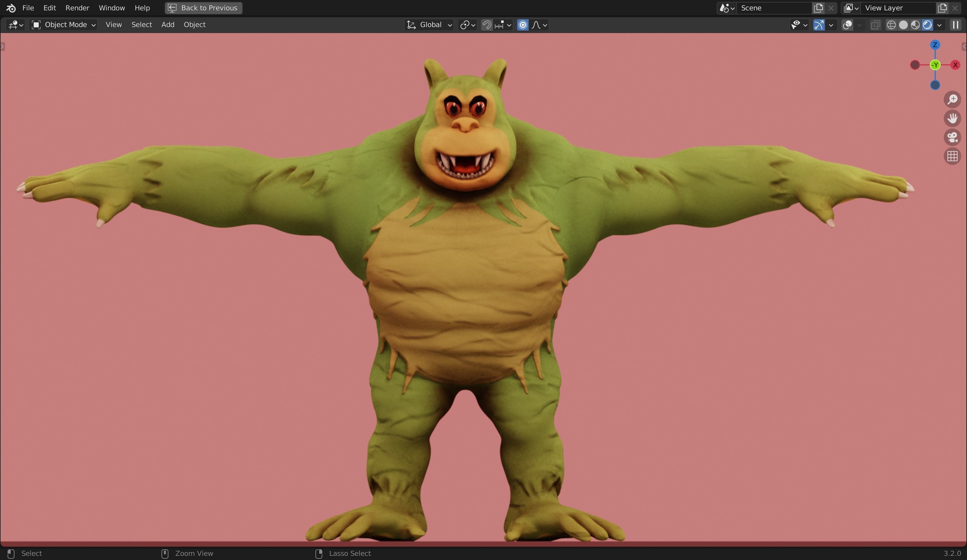
Task: Click the zoom view magnifier icon
Action: coord(953,99)
